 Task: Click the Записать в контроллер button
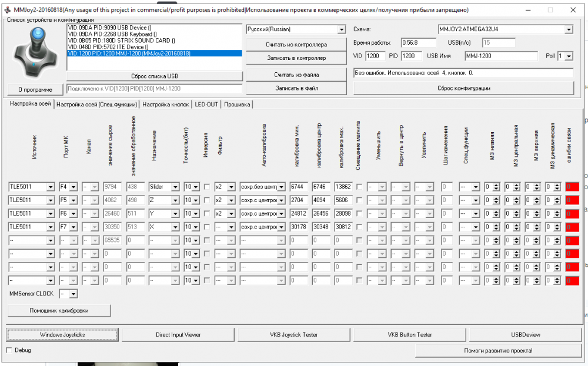pyautogui.click(x=296, y=58)
